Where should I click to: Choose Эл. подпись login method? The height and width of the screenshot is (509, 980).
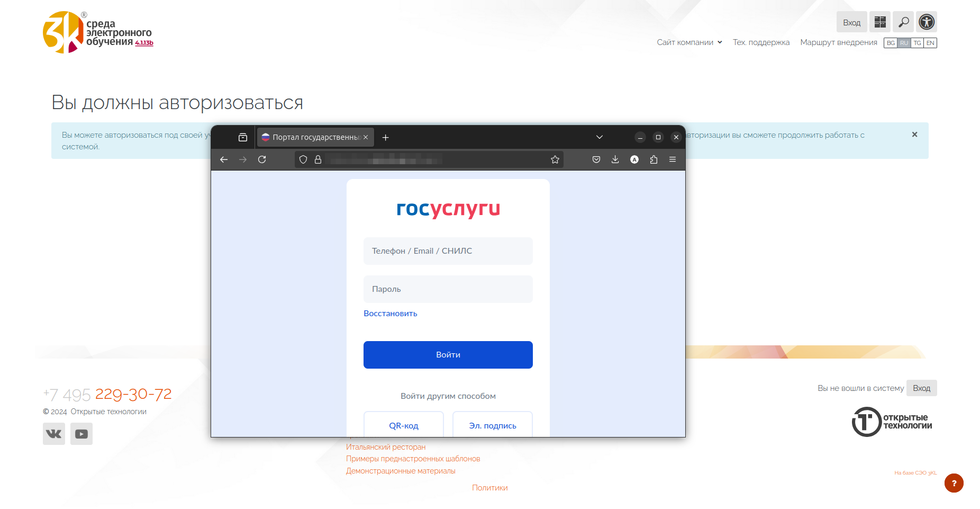(493, 424)
